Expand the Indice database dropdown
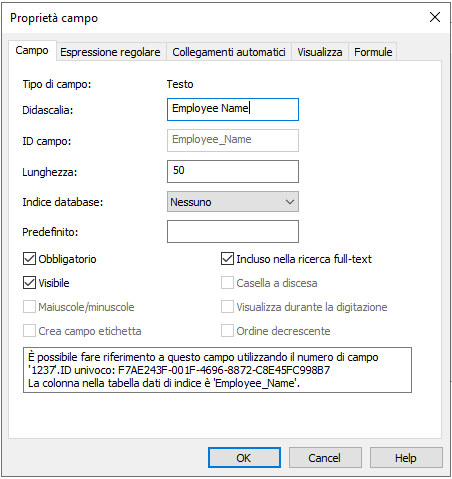This screenshot has height=479, width=452. [x=233, y=202]
